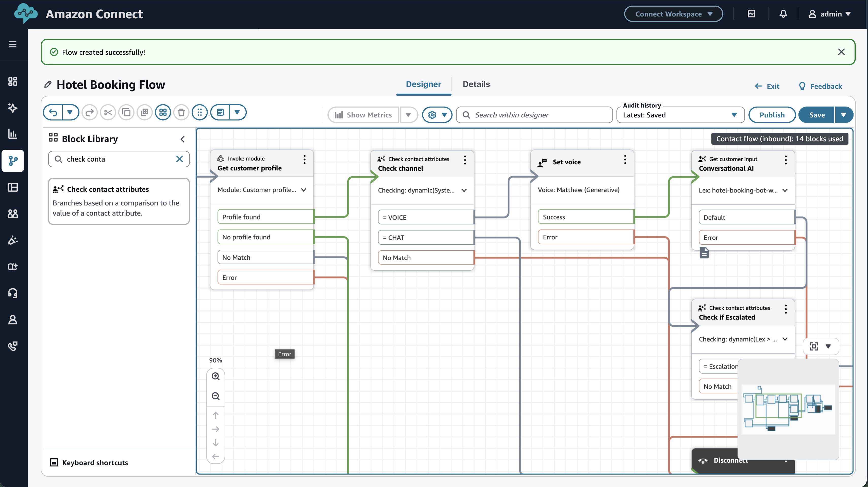This screenshot has width=868, height=487.
Task: Toggle Show Metrics button
Action: click(363, 115)
